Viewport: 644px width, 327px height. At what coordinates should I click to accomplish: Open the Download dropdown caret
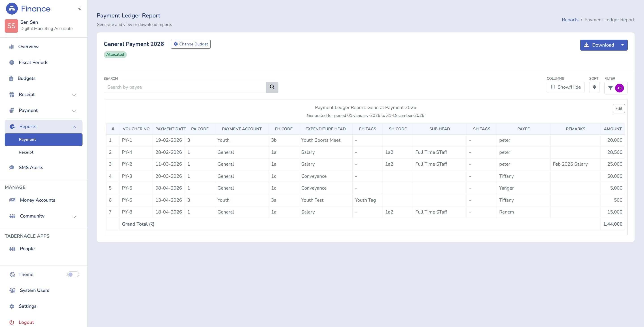(622, 45)
